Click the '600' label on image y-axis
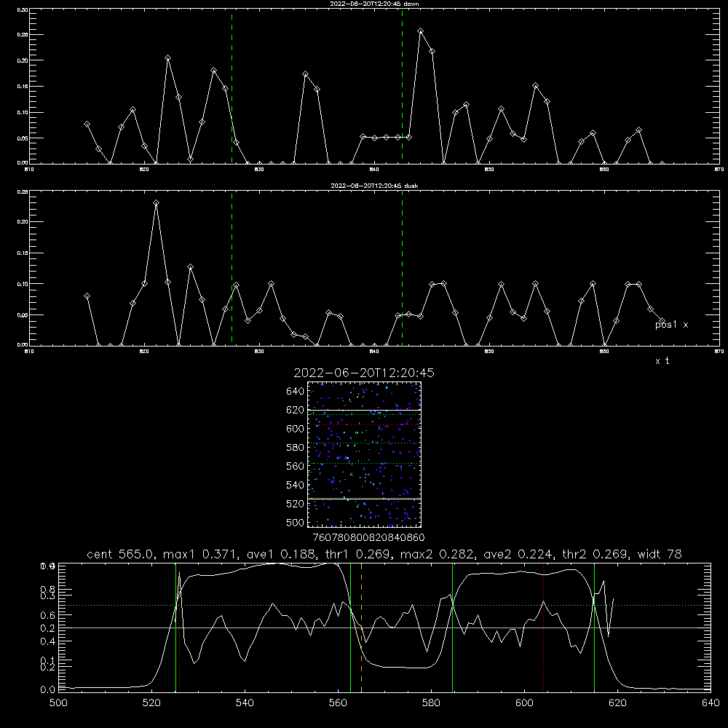 point(295,429)
